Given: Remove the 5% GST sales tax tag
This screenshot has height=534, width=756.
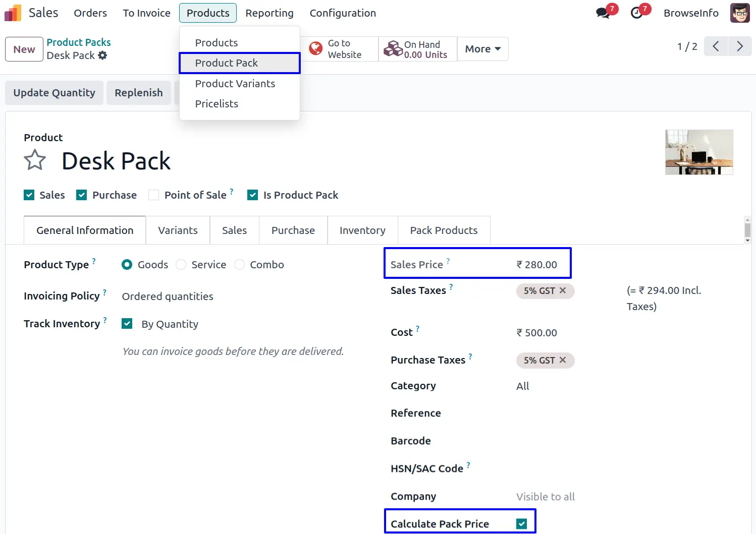Looking at the screenshot, I should [x=563, y=290].
